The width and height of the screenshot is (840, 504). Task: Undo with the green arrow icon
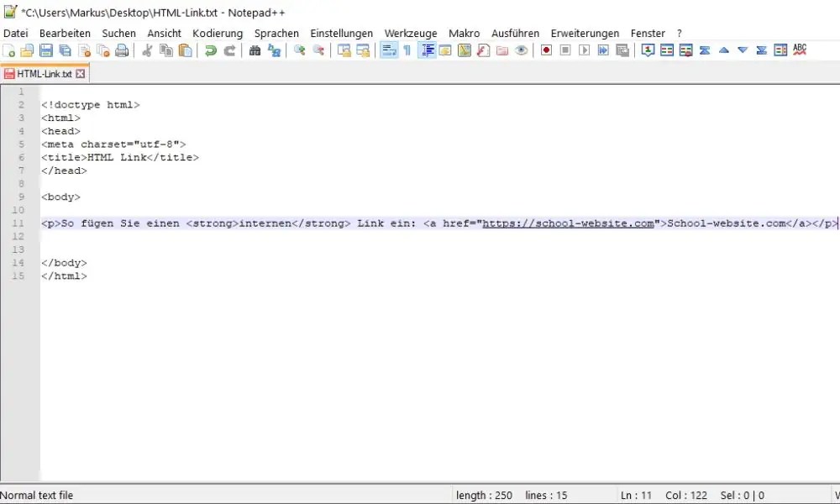pyautogui.click(x=211, y=50)
